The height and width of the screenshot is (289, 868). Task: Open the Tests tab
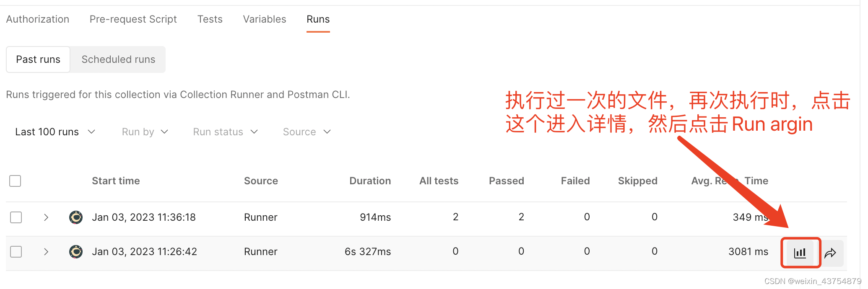(x=210, y=19)
